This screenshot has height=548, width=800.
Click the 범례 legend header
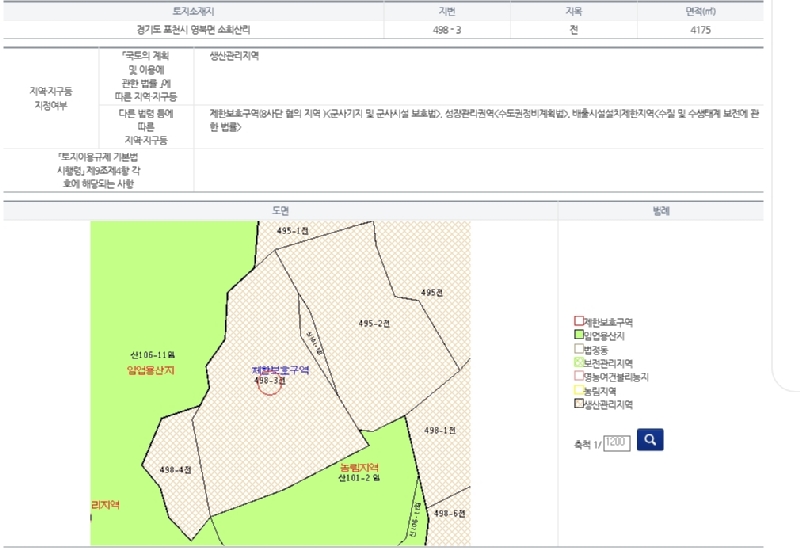[x=661, y=211]
